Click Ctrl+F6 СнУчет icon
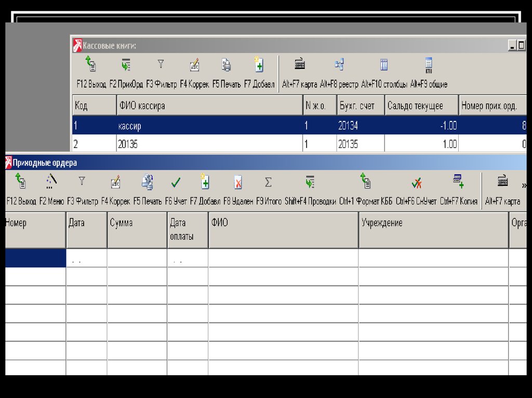Screen dimensions: 532x398 [x=416, y=183]
